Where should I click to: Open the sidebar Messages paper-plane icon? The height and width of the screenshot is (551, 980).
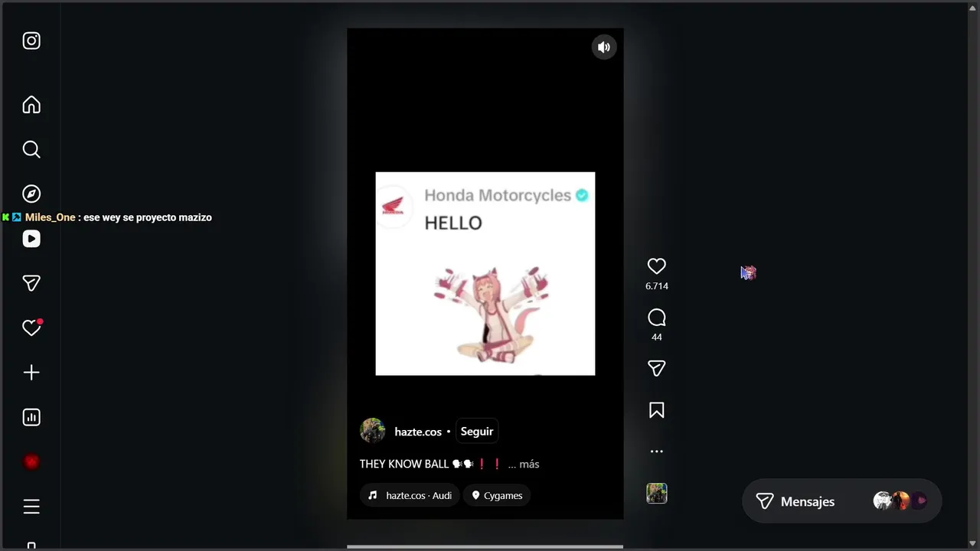click(x=31, y=283)
